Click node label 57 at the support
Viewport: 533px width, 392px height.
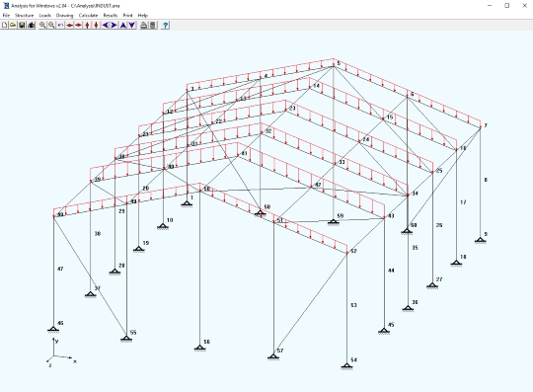tap(280, 351)
